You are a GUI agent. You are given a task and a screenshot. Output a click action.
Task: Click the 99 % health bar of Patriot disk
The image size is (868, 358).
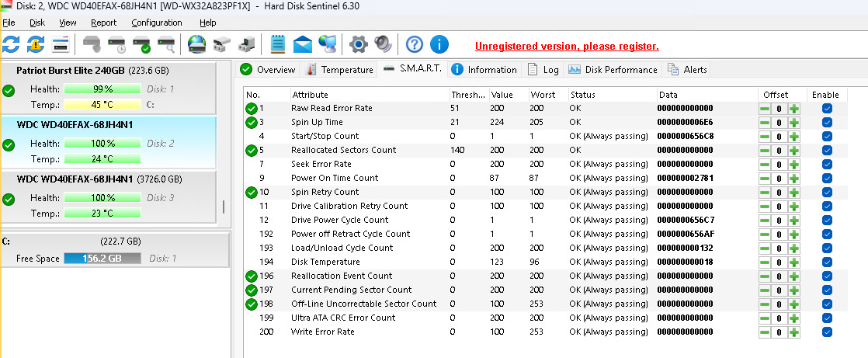(102, 89)
